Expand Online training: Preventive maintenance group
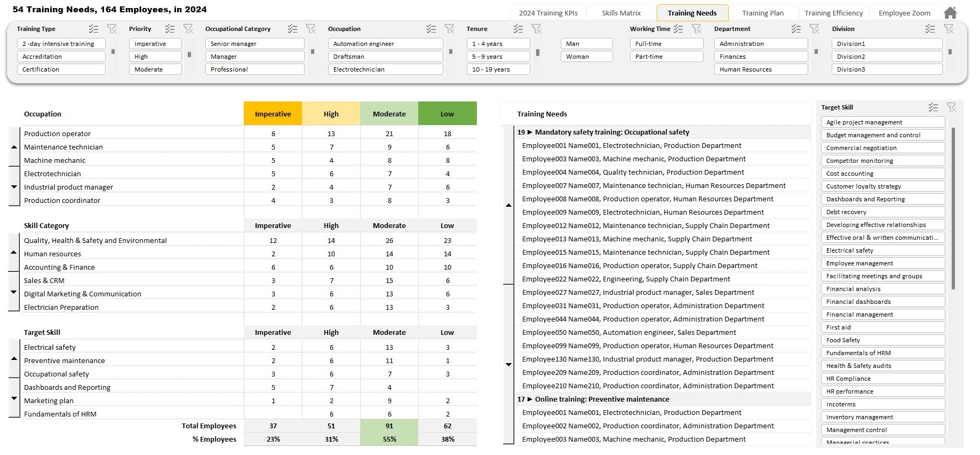 click(530, 399)
